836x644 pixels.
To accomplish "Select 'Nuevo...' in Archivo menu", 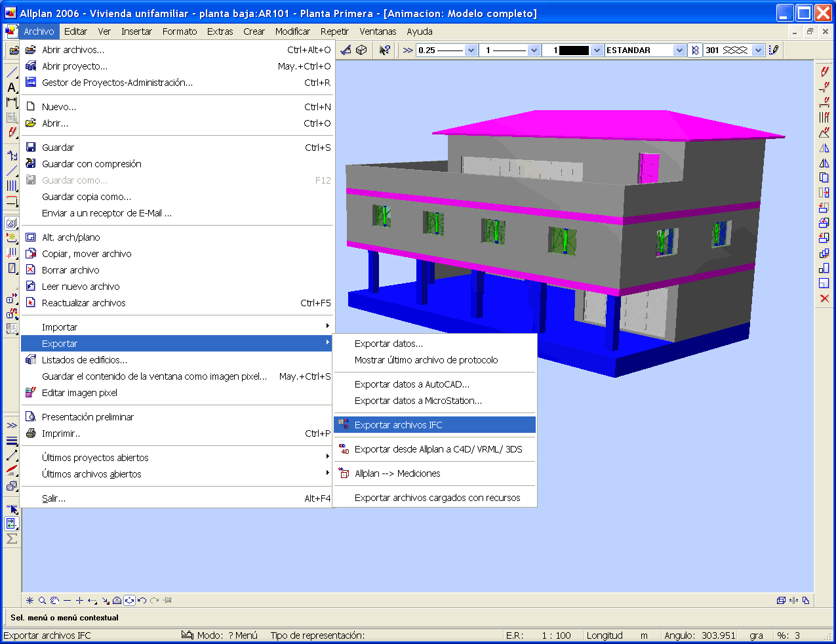I will click(177, 107).
